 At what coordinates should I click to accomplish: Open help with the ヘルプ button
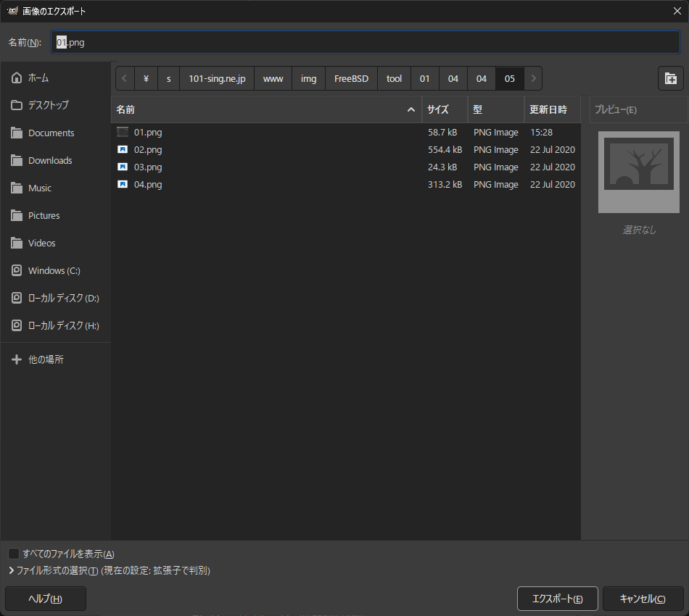coord(46,599)
